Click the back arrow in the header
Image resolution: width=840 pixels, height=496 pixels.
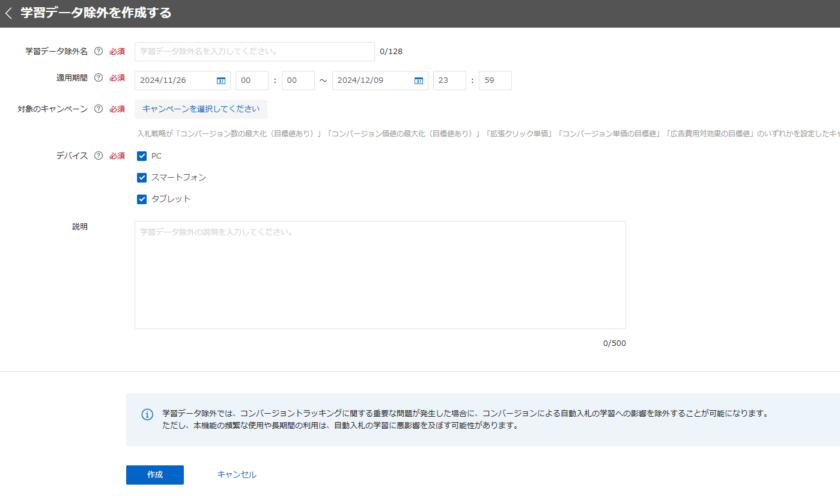[x=10, y=13]
